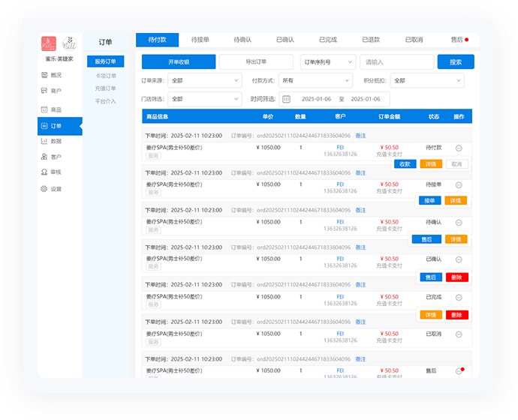The width and height of the screenshot is (518, 420).
Task: Switch to the 已完成 tab
Action: pos(328,40)
